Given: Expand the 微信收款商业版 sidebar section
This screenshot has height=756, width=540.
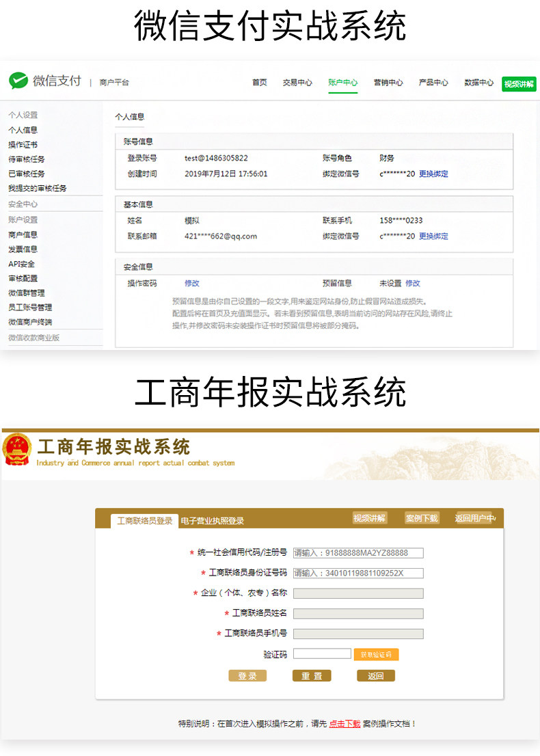Looking at the screenshot, I should [x=33, y=338].
